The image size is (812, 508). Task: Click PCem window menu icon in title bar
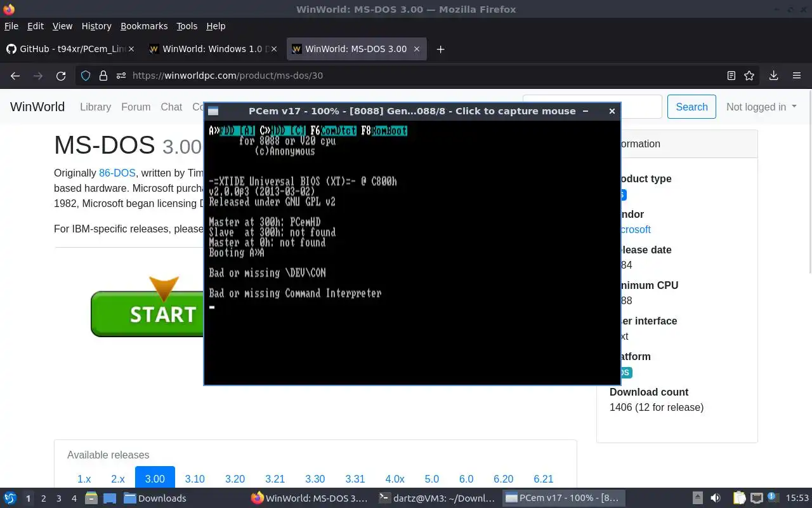tap(213, 111)
